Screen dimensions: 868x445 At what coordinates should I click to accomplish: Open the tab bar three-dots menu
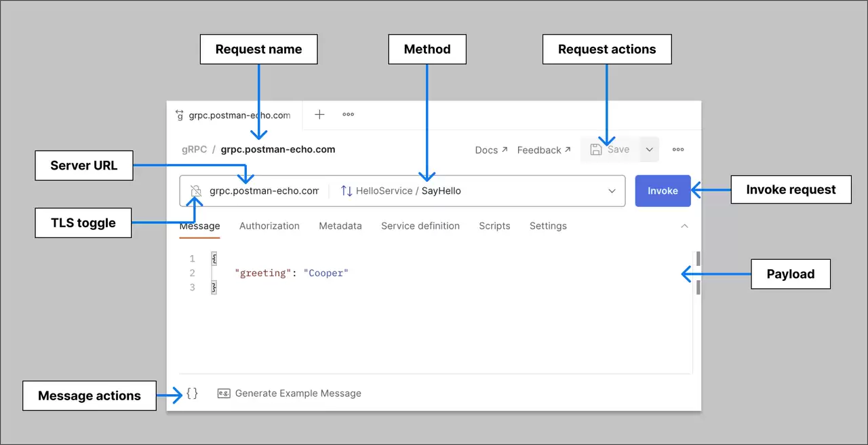tap(348, 115)
